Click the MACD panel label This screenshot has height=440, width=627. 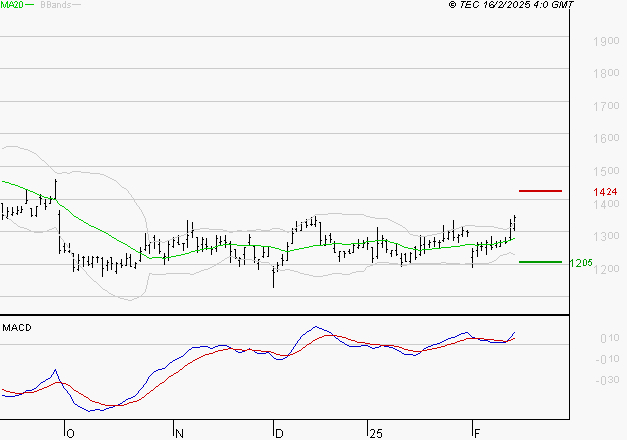click(17, 327)
